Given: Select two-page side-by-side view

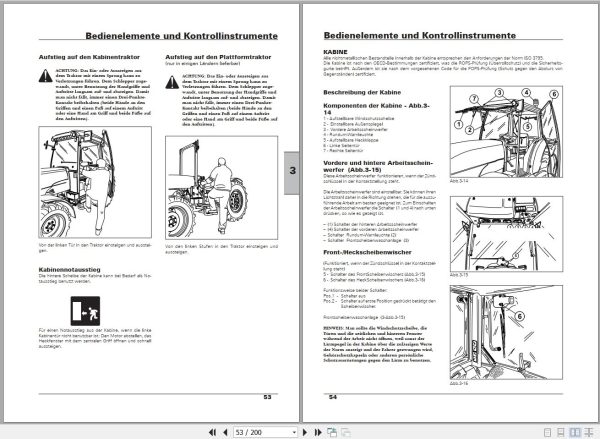Looking at the screenshot, I should click(x=575, y=432).
